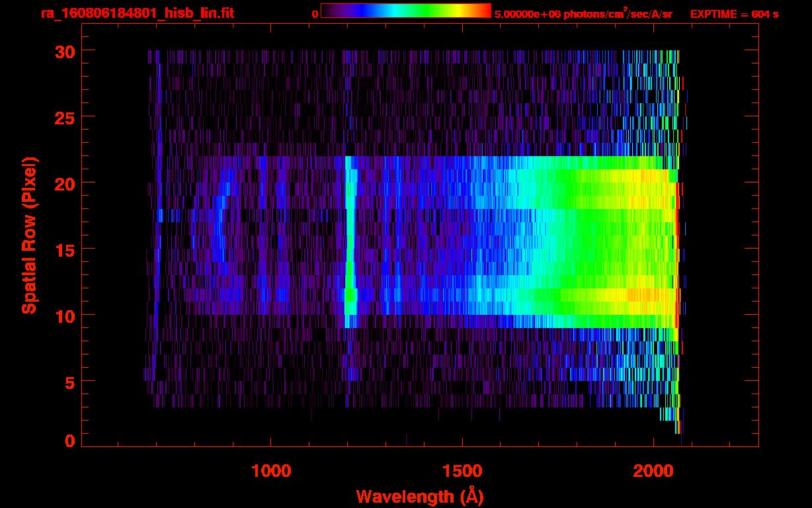
Task: Click the EXPTIME = 604 s label
Action: [x=734, y=14]
